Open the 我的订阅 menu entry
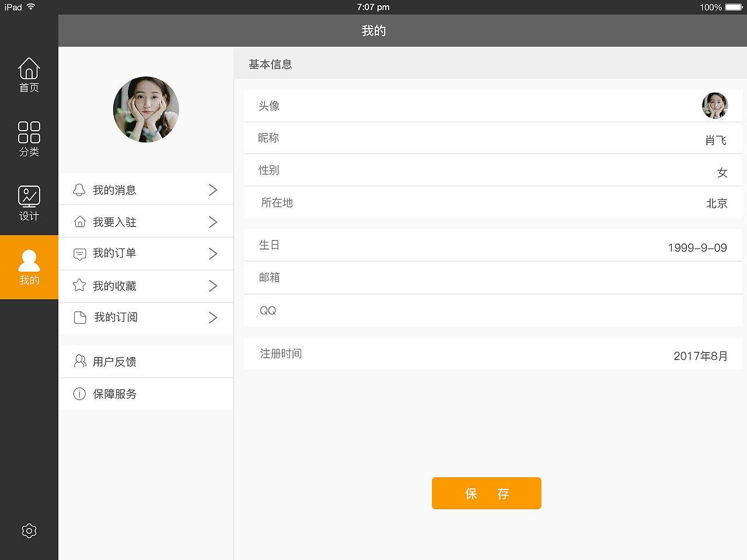The image size is (747, 560). [x=146, y=318]
